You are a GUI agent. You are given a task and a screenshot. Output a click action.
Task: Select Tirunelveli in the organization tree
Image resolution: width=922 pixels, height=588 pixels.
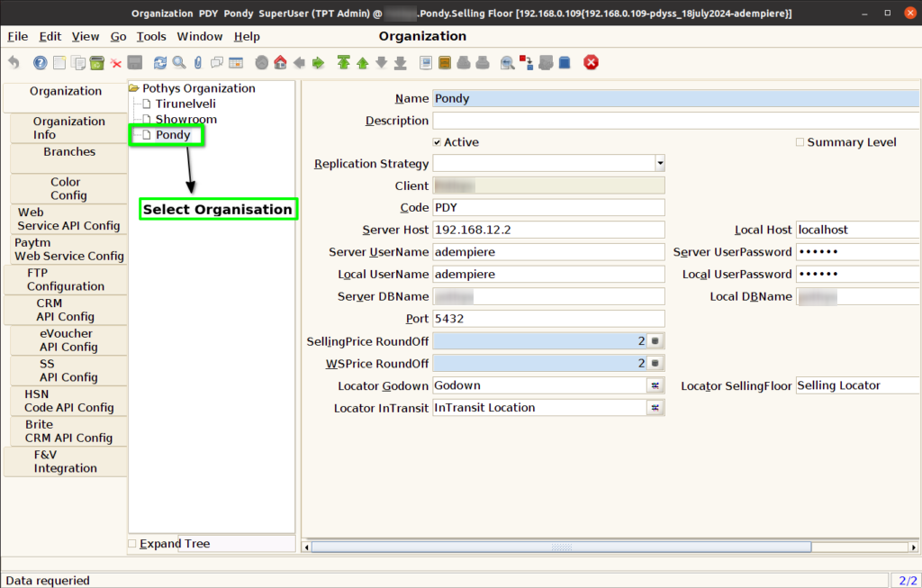[185, 104]
